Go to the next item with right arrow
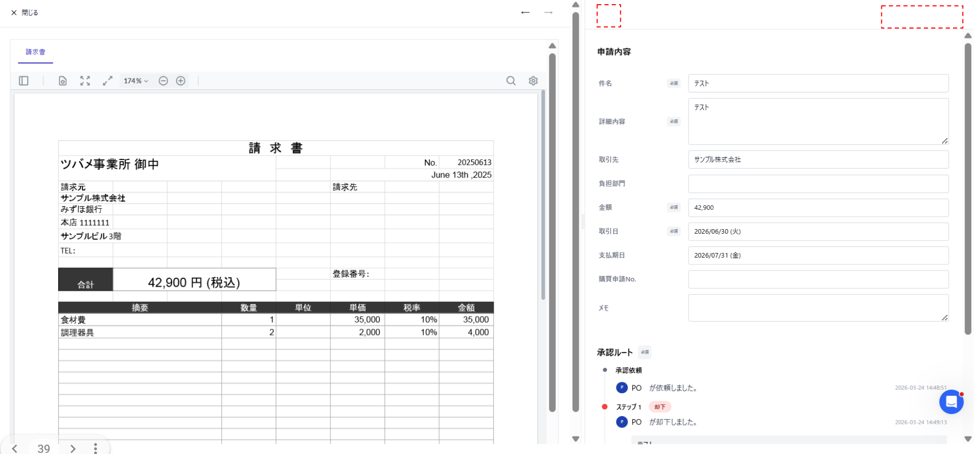 coord(548,12)
